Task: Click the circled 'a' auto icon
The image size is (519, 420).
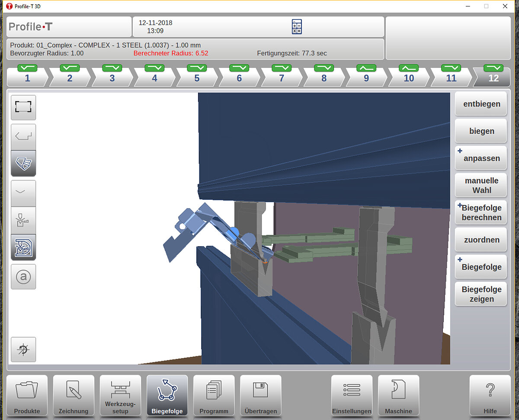Action: [x=23, y=277]
